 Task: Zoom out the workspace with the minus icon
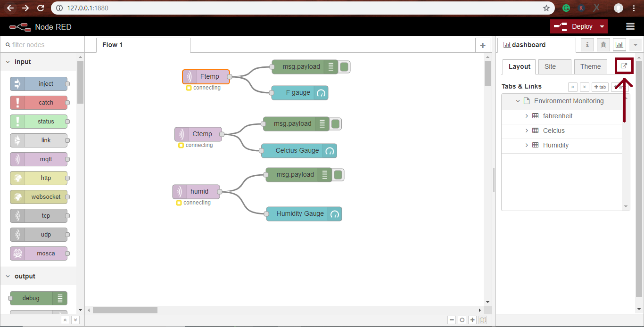click(452, 320)
